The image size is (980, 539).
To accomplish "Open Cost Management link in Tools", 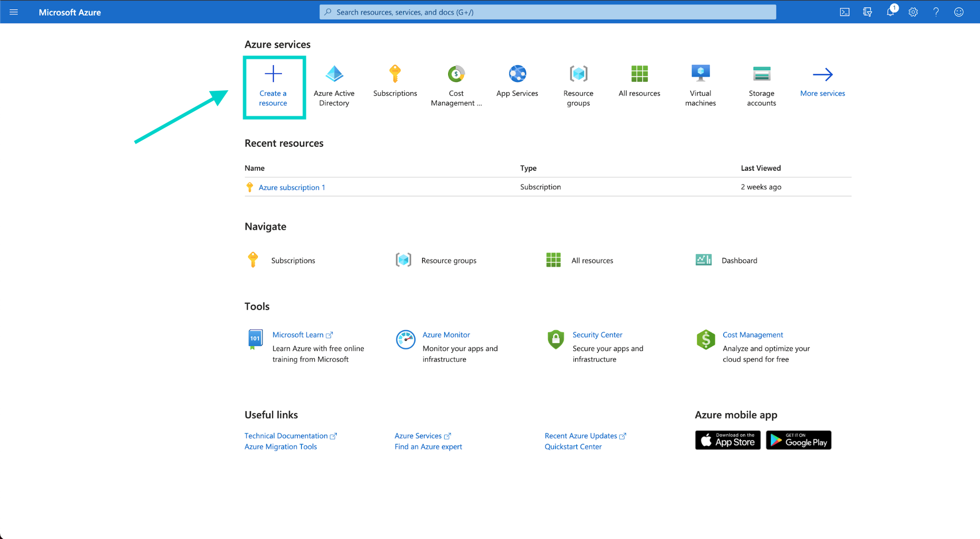I will coord(753,334).
